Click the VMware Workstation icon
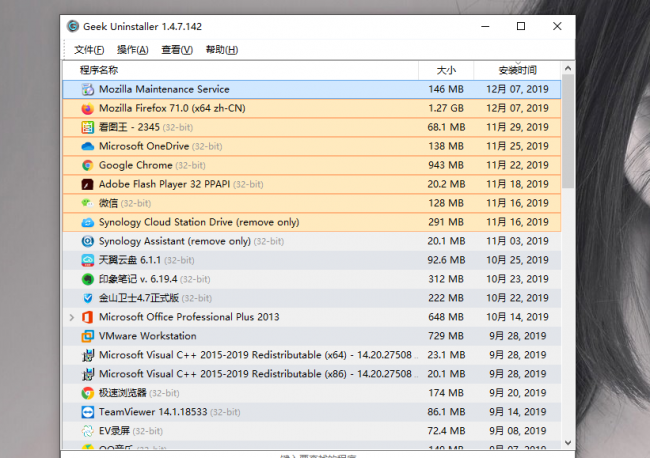This screenshot has width=650, height=458. (87, 336)
